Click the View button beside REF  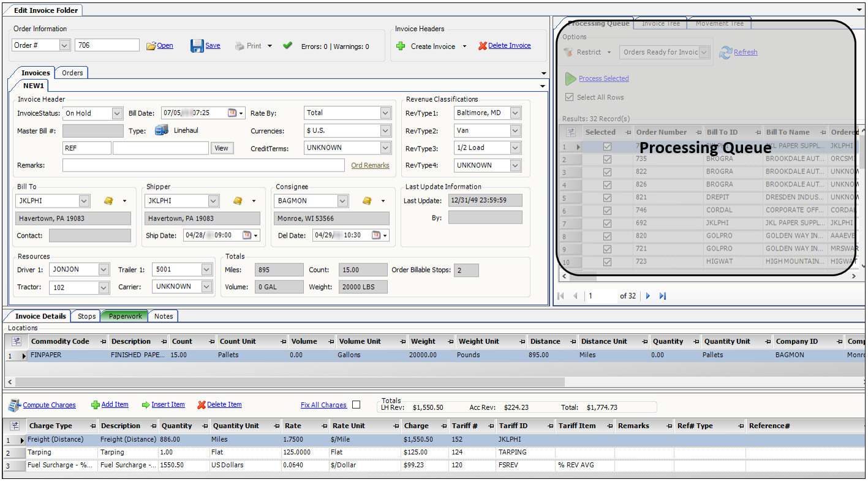tap(221, 148)
